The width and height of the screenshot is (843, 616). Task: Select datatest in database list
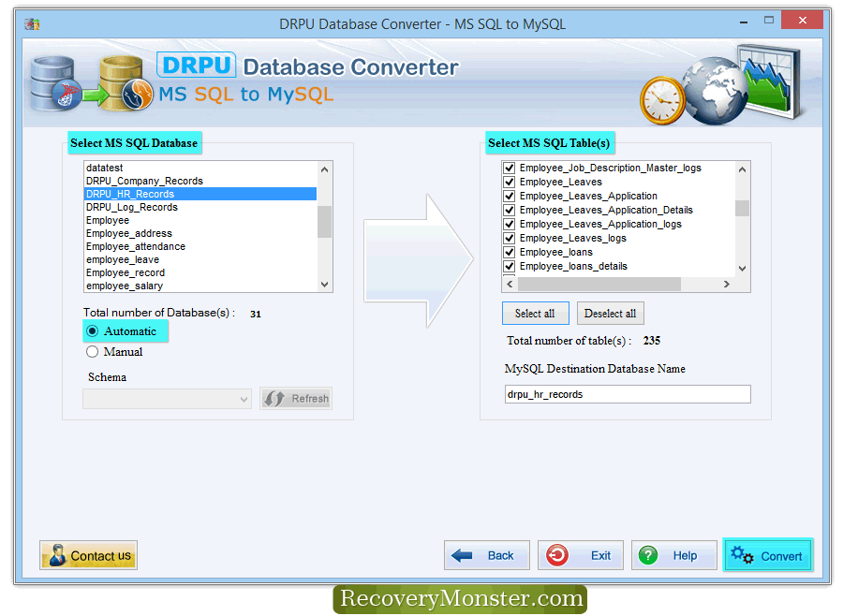point(200,168)
